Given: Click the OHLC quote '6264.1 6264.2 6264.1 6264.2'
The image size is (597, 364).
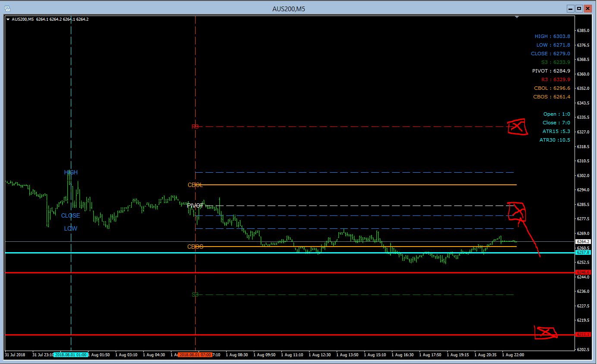Looking at the screenshot, I should point(63,19).
